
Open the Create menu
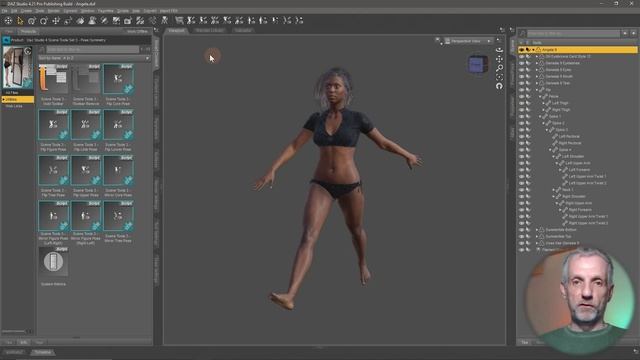[26, 11]
